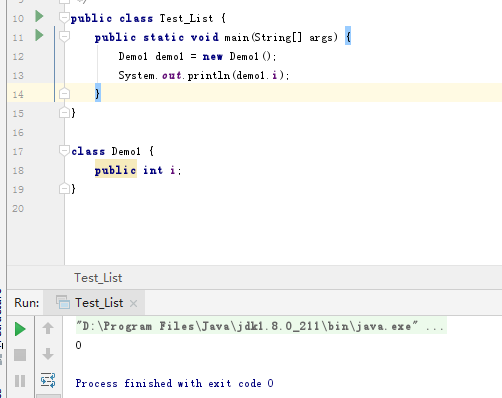Go up the stack trace
This screenshot has width=502, height=398.
coord(48,328)
